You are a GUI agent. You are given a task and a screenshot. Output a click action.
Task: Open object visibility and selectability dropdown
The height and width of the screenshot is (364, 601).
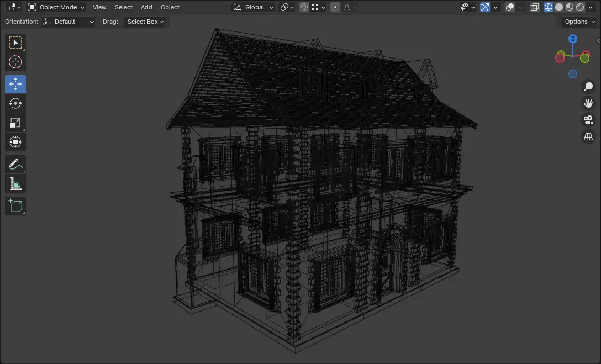coord(468,7)
